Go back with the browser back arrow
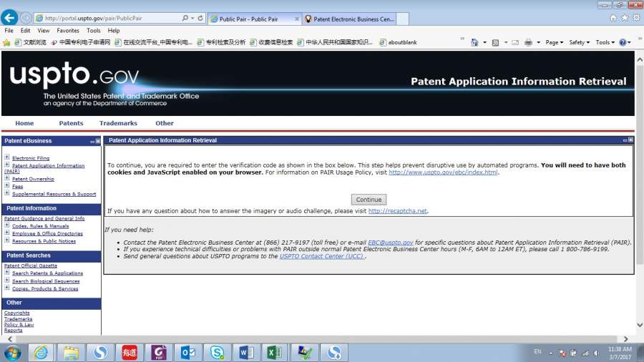 9,18
